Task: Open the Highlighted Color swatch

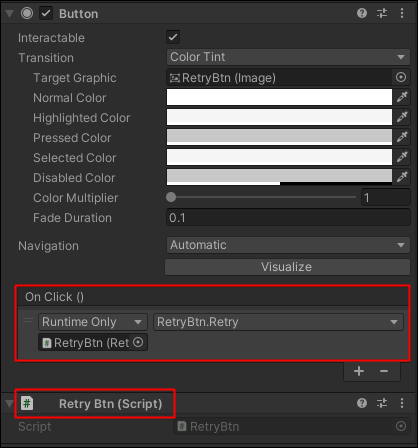Action: (279, 117)
